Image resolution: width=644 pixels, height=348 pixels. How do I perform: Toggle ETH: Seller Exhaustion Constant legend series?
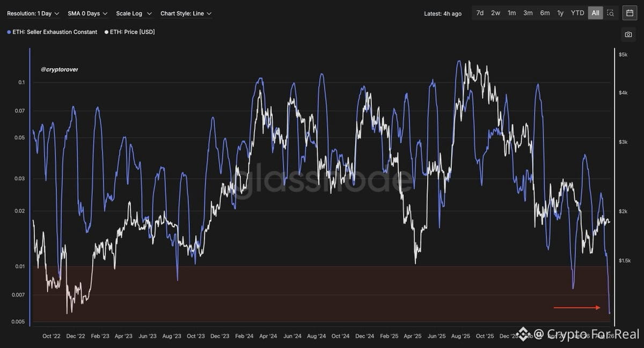coord(52,32)
